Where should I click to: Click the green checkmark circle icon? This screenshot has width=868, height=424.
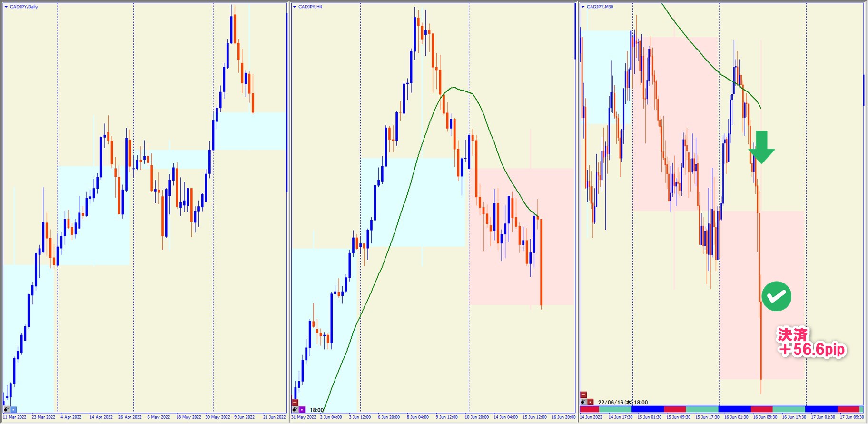(776, 296)
